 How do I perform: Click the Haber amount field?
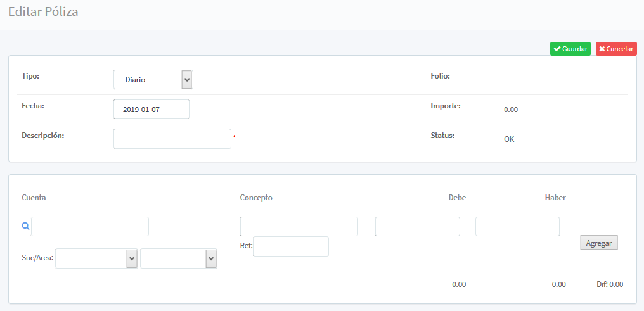click(517, 226)
